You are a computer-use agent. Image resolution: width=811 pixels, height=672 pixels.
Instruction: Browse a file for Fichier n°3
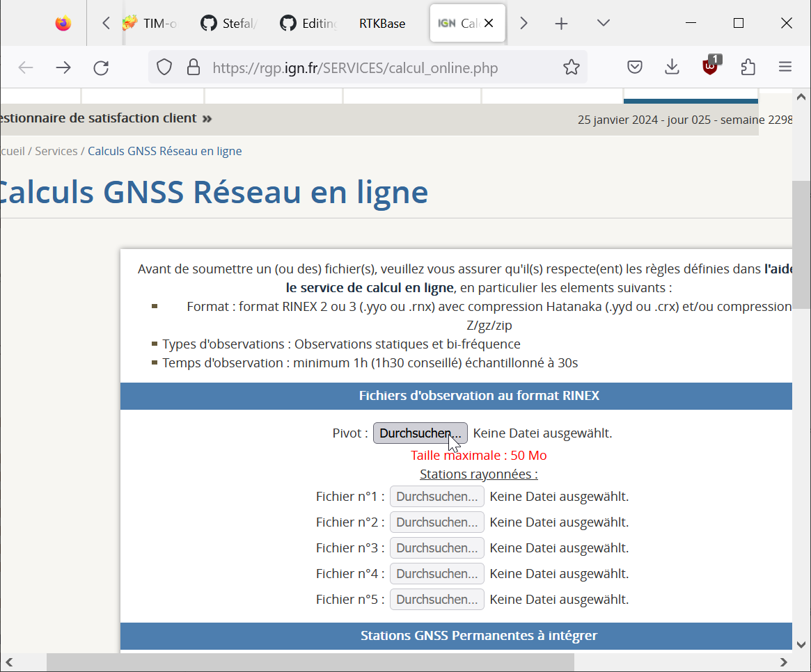click(436, 548)
